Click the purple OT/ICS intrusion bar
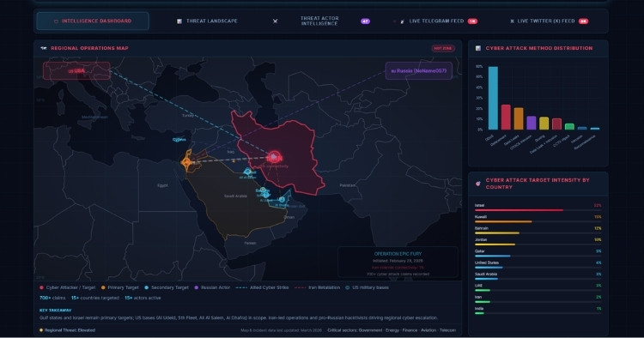 [532, 123]
